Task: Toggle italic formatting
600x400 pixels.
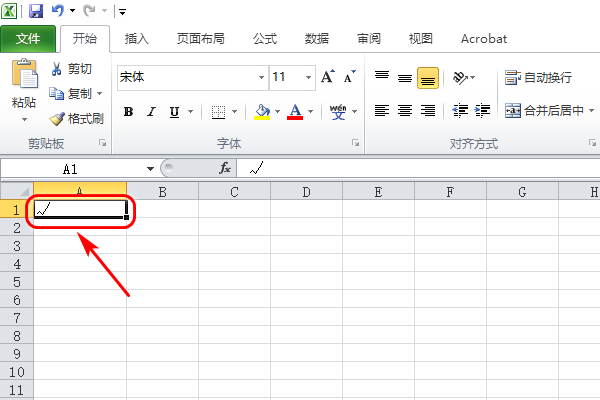Action: (152, 111)
